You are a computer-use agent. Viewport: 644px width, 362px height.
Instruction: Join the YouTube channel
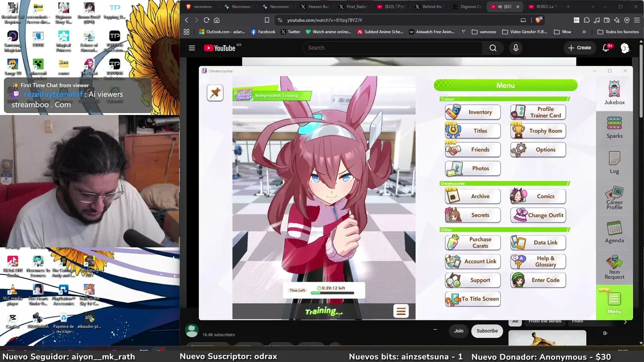point(459,331)
